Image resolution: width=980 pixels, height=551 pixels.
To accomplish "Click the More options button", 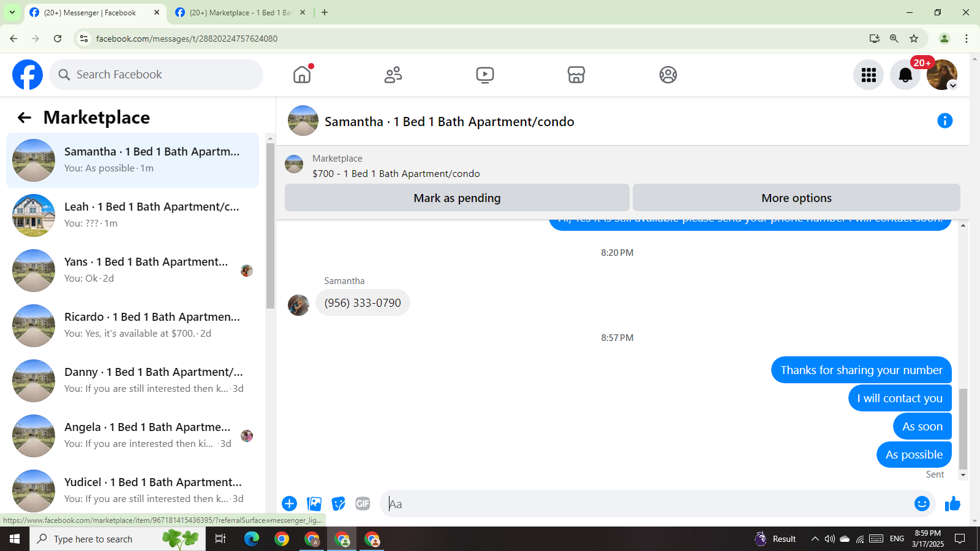I will [x=796, y=198].
